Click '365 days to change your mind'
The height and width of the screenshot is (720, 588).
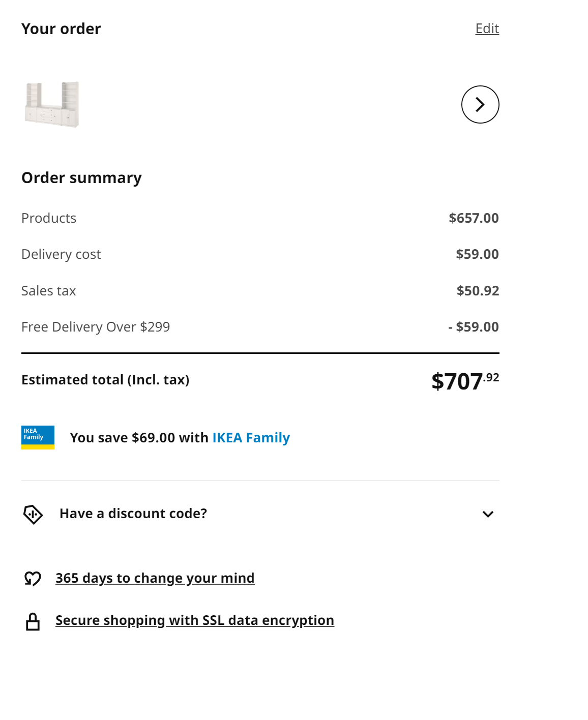(155, 578)
